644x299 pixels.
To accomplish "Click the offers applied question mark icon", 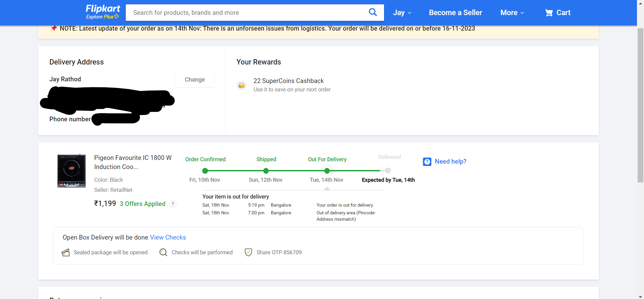I will click(173, 204).
